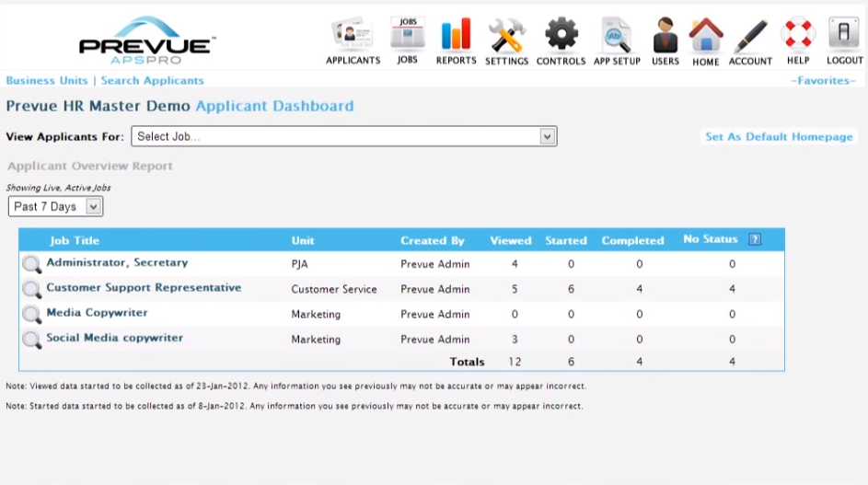
Task: Click the Viewed column header
Action: (x=510, y=240)
